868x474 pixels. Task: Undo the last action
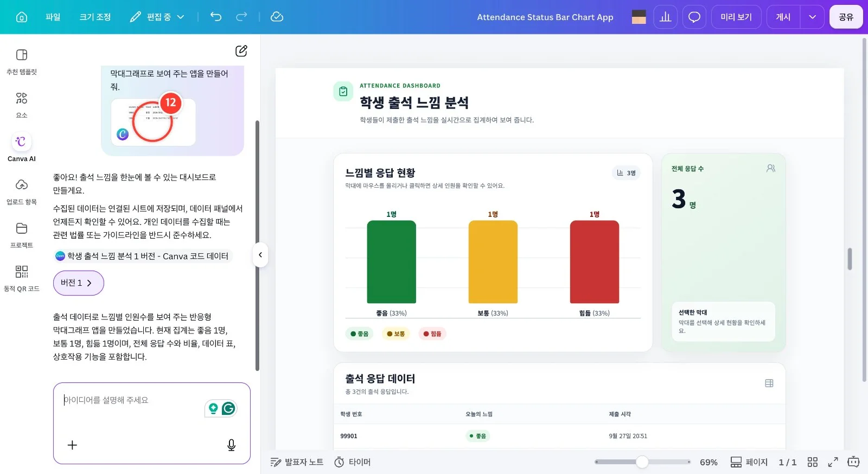pyautogui.click(x=216, y=17)
